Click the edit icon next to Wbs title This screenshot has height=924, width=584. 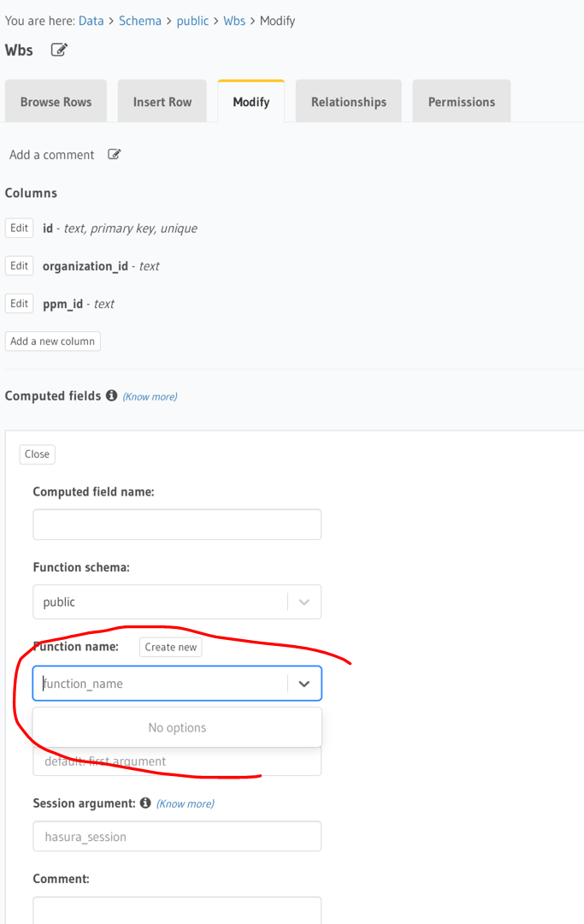(x=59, y=50)
